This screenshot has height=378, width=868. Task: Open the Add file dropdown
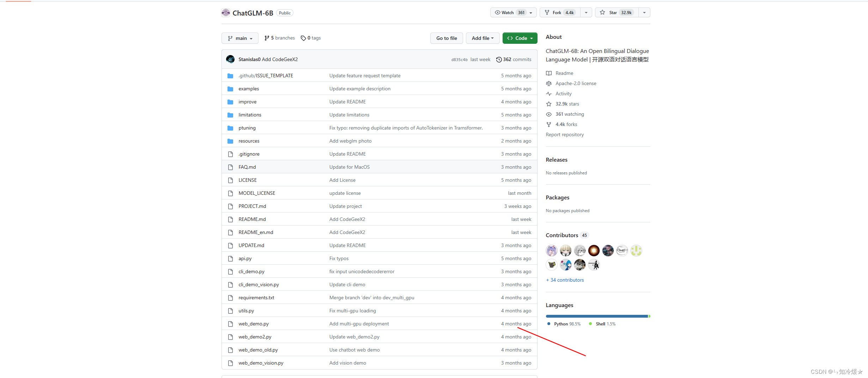click(x=482, y=38)
